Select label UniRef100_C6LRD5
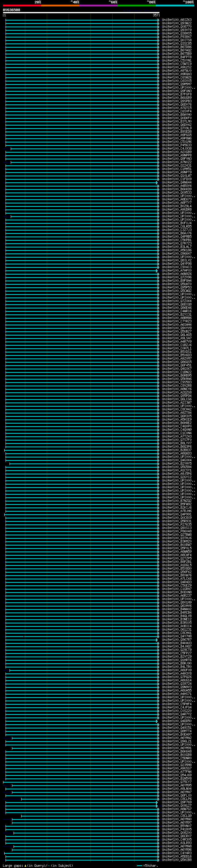This screenshot has width=197, height=868. 176,226
